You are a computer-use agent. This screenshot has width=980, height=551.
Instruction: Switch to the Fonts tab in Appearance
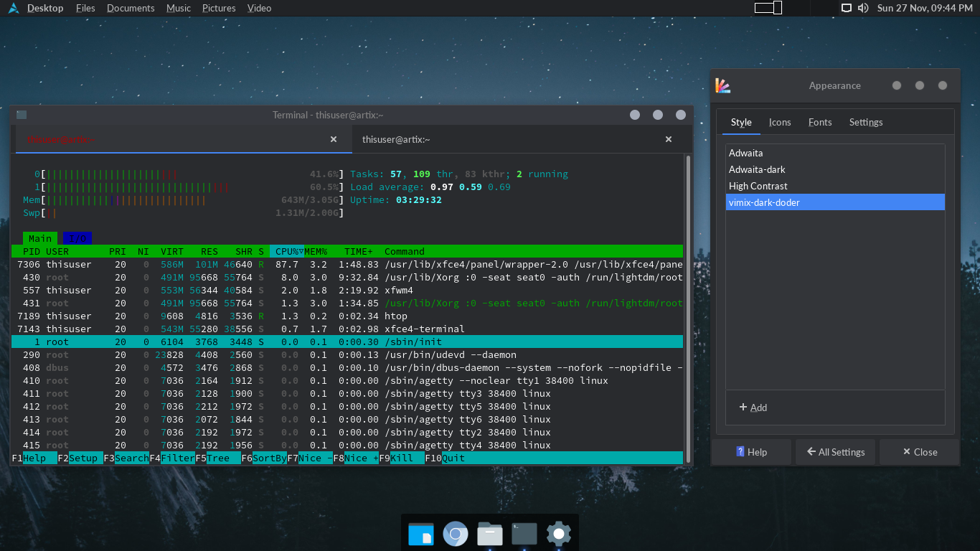click(x=820, y=122)
